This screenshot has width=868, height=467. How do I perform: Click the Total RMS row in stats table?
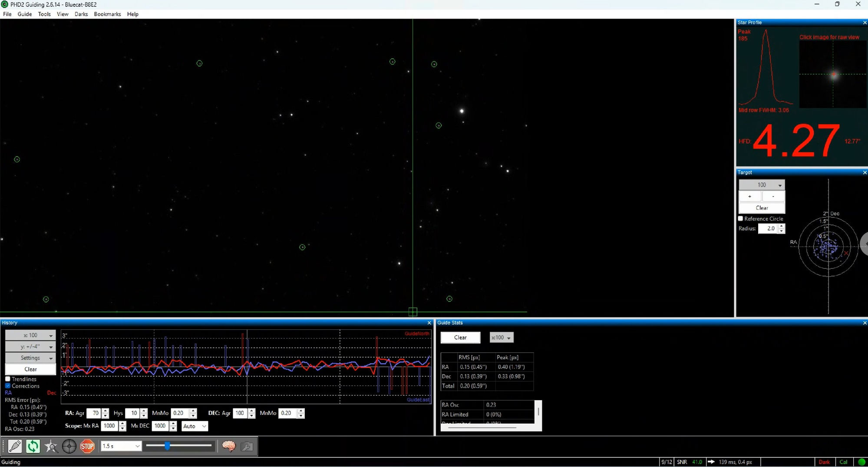(x=487, y=386)
